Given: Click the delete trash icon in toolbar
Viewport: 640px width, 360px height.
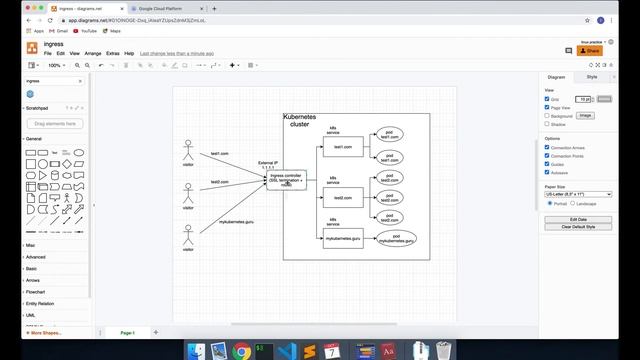Looking at the screenshot, I should click(x=126, y=65).
